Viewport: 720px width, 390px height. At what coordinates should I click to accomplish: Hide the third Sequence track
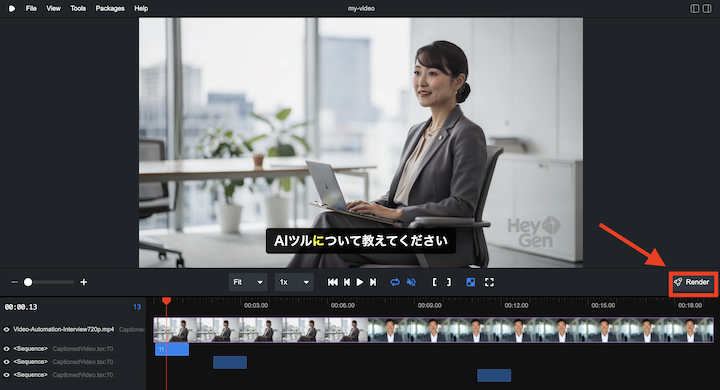pos(6,375)
